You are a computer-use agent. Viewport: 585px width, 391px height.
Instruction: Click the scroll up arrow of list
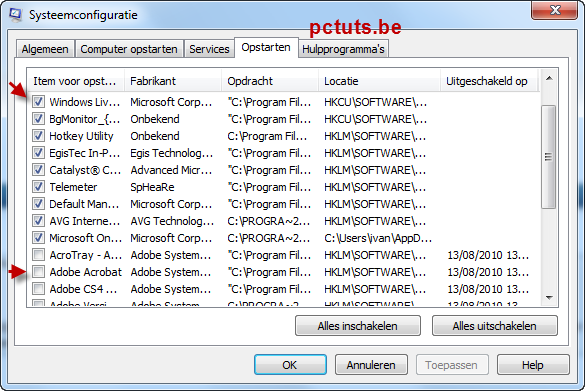[549, 78]
